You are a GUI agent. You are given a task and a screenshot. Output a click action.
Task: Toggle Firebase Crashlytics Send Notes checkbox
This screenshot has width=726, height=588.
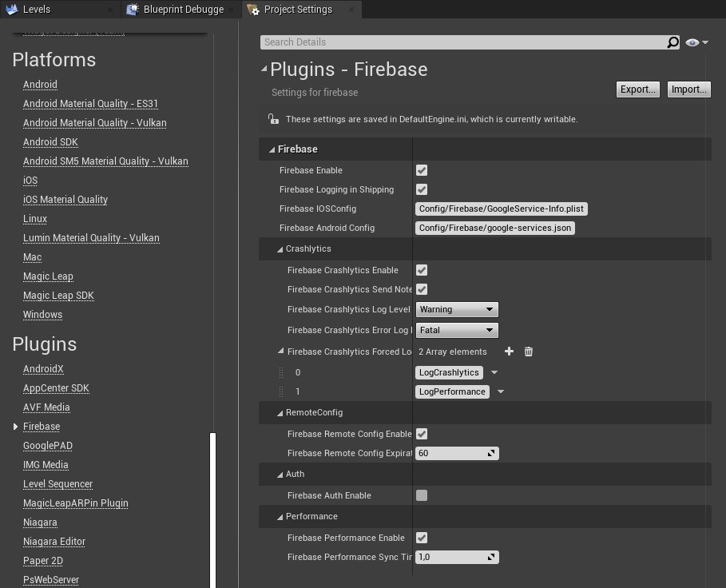tap(422, 289)
